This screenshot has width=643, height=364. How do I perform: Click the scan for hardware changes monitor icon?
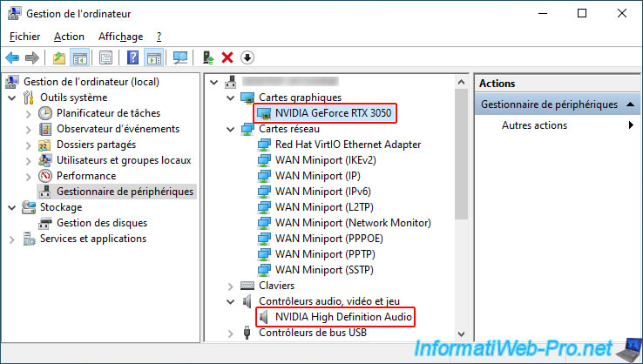pyautogui.click(x=180, y=57)
